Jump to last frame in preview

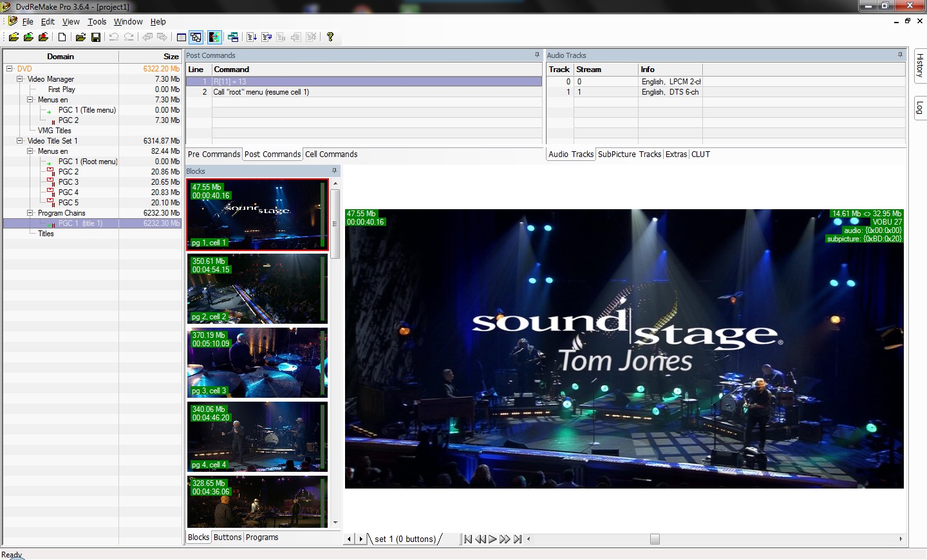[518, 539]
